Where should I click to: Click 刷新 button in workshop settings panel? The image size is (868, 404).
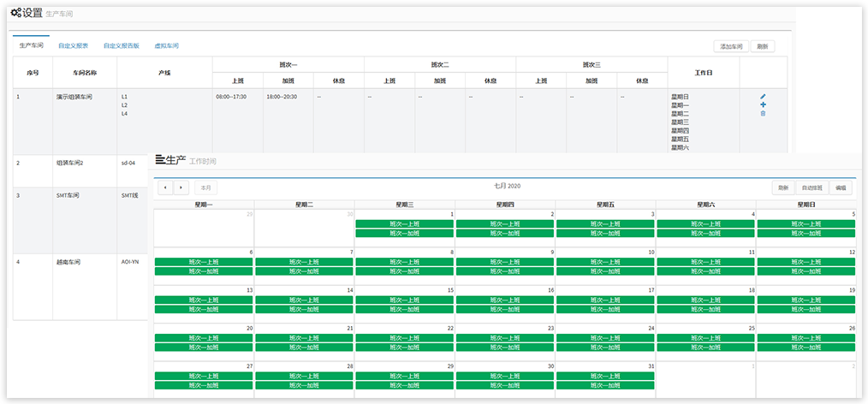762,46
